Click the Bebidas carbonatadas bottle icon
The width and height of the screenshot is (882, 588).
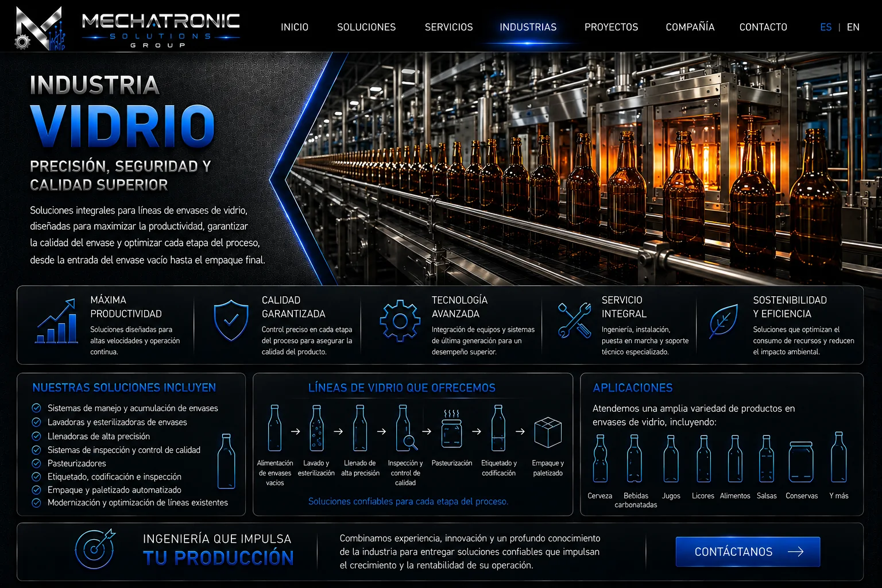635,458
